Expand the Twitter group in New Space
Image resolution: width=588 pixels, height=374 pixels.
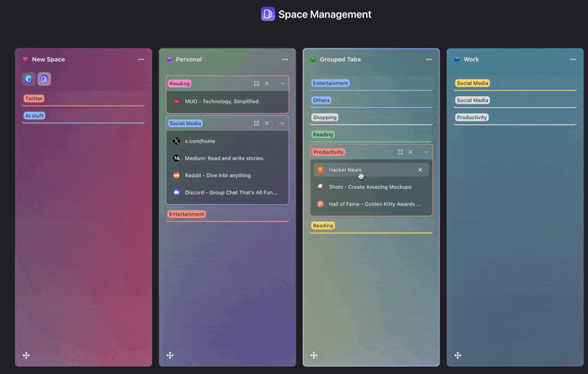[34, 98]
